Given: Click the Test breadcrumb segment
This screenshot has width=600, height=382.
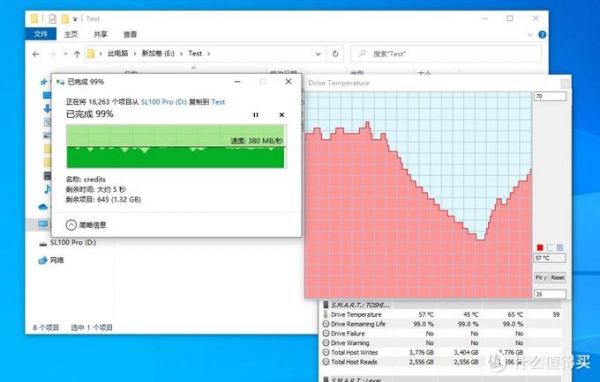Looking at the screenshot, I should (195, 54).
